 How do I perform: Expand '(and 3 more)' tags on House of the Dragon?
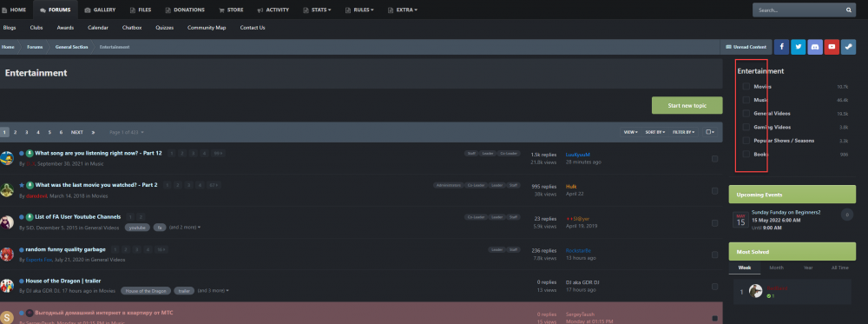214,291
